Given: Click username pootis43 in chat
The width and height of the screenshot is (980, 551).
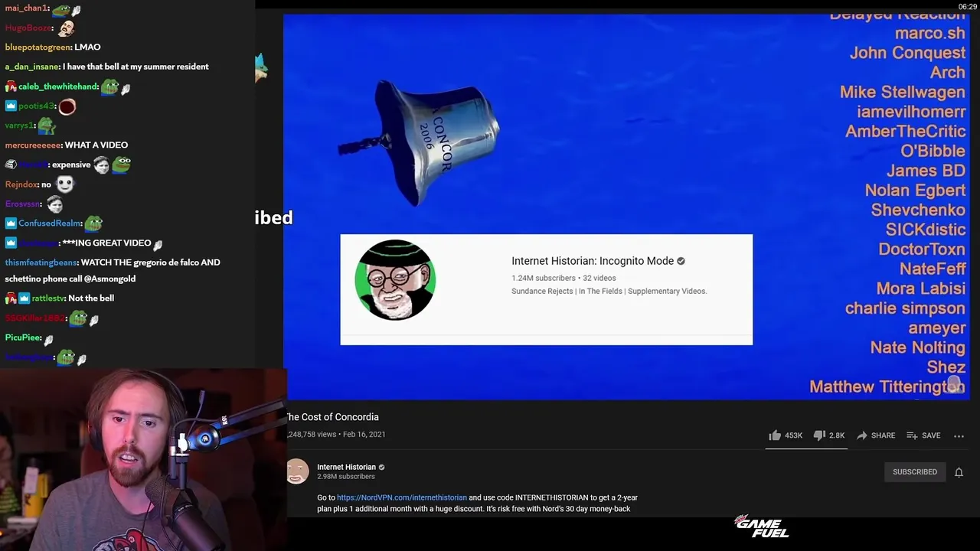Looking at the screenshot, I should pyautogui.click(x=36, y=106).
